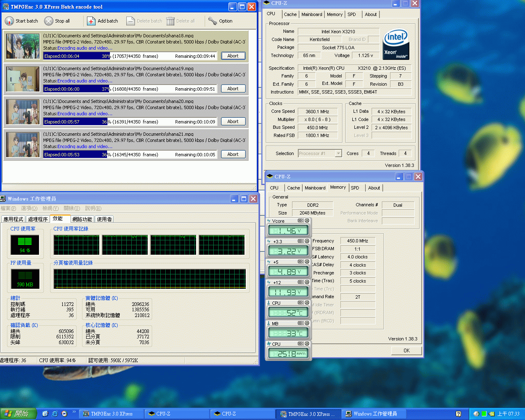Abort the shana20.mpg encoding job
This screenshot has width=525, height=420.
(x=233, y=121)
